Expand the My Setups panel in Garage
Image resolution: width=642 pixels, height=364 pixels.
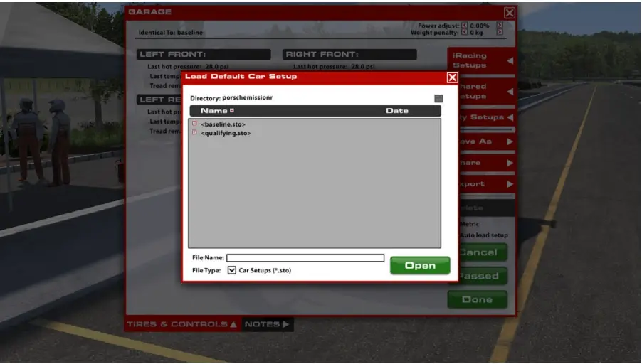tap(486, 117)
